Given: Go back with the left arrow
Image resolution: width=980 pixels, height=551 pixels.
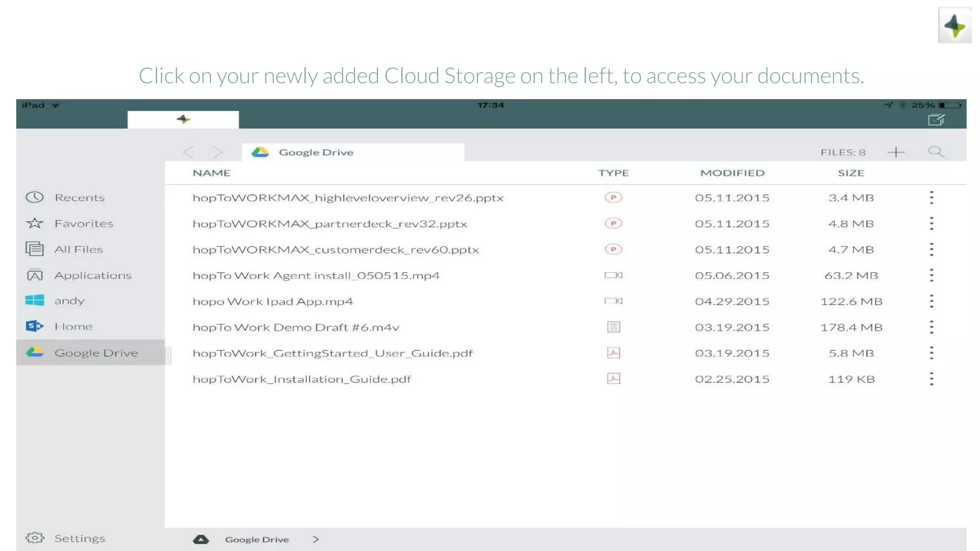Looking at the screenshot, I should (x=189, y=152).
